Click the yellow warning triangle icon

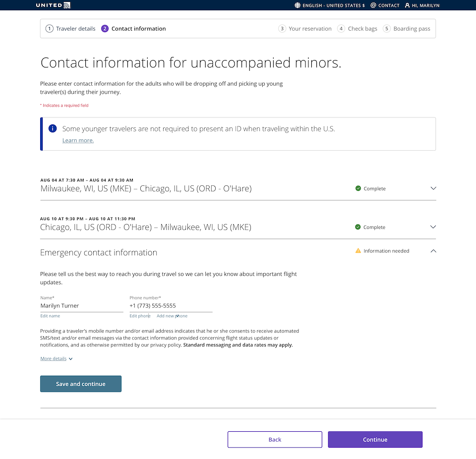click(358, 251)
